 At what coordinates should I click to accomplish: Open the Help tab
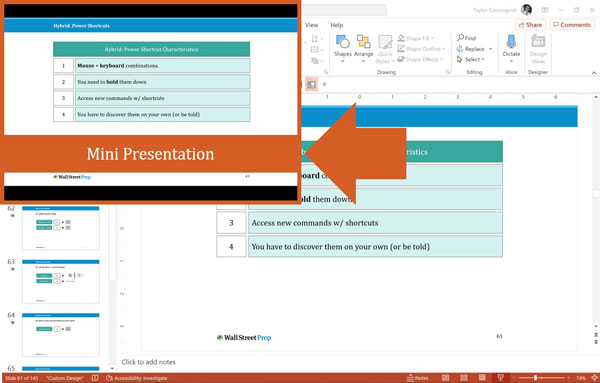[x=337, y=25]
